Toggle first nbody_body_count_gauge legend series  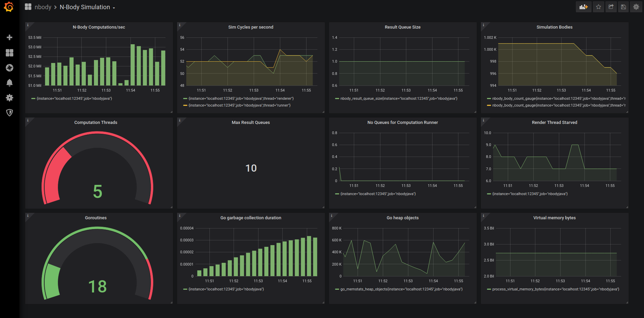559,98
